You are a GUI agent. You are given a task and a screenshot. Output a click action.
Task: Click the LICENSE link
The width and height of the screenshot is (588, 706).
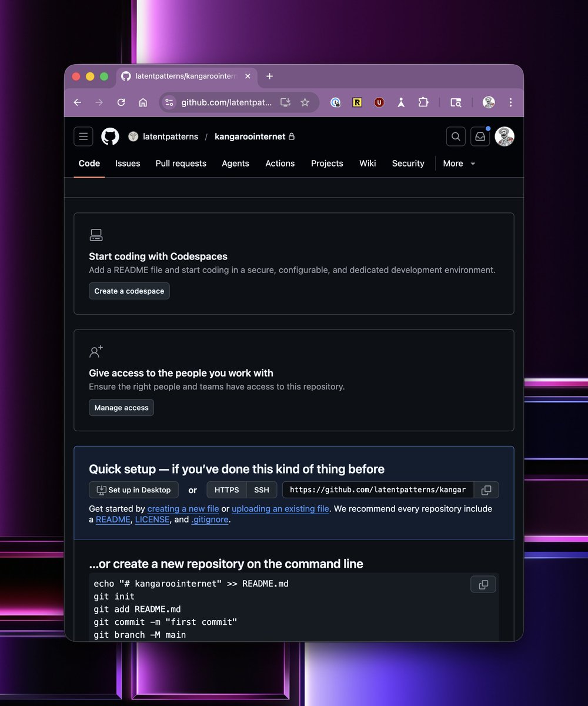(x=152, y=520)
